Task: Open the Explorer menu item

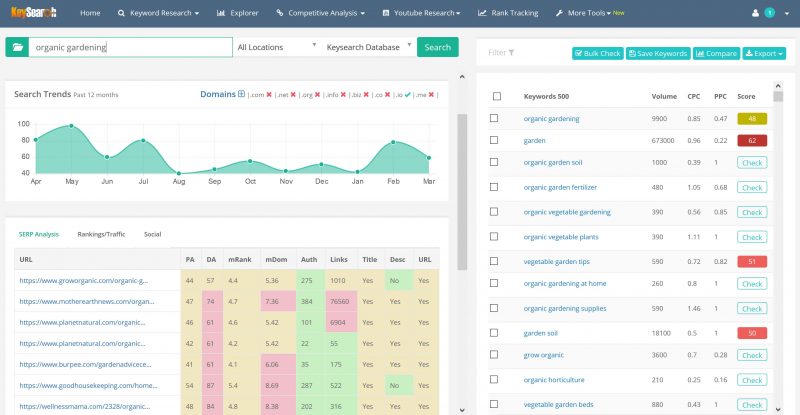Action: [237, 13]
